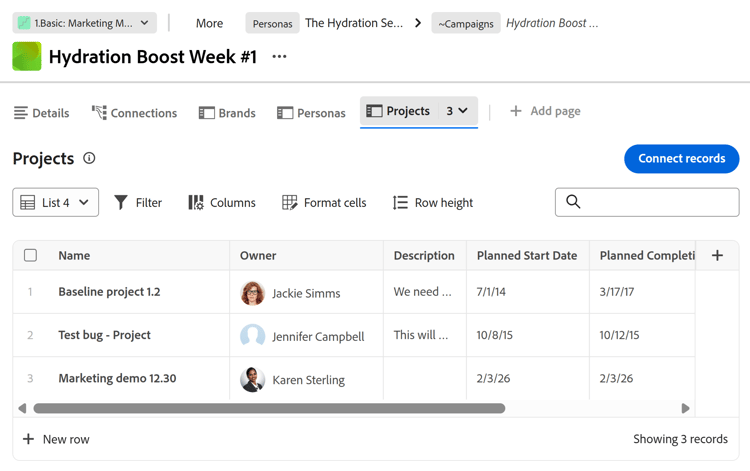The height and width of the screenshot is (471, 750).
Task: Open the 1.Basic: Marketing workspace dropdown
Action: [84, 23]
